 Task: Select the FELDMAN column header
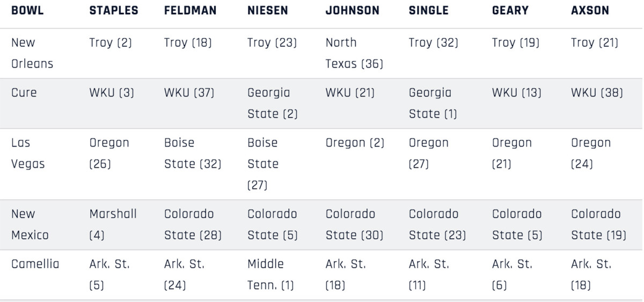(x=191, y=11)
